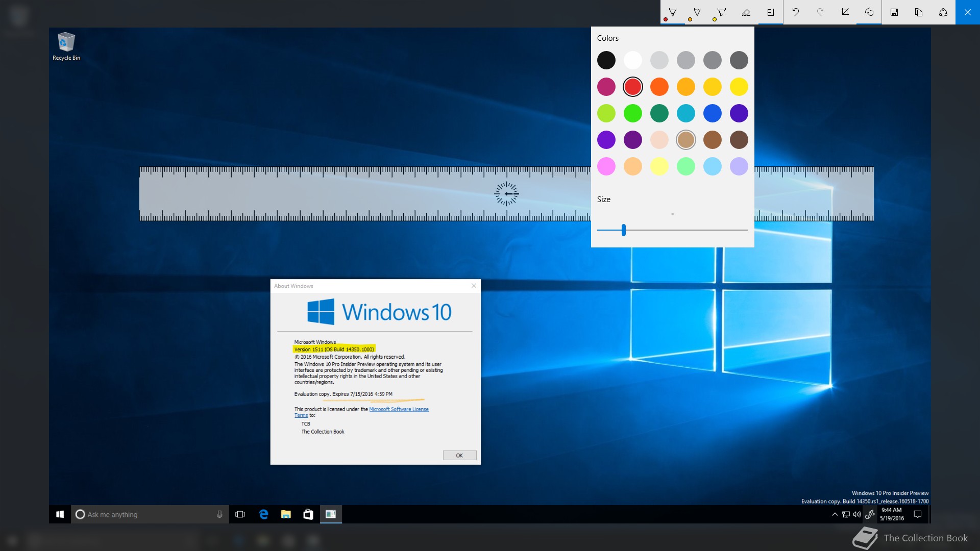
Task: Switch to the About Windows taskbar app
Action: coord(331,514)
